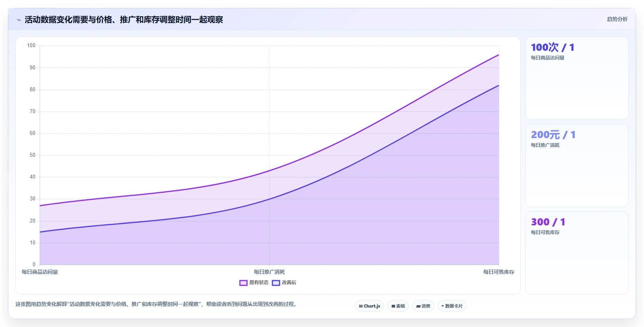Click the 每日推广消耗 x-axis label

click(x=269, y=272)
